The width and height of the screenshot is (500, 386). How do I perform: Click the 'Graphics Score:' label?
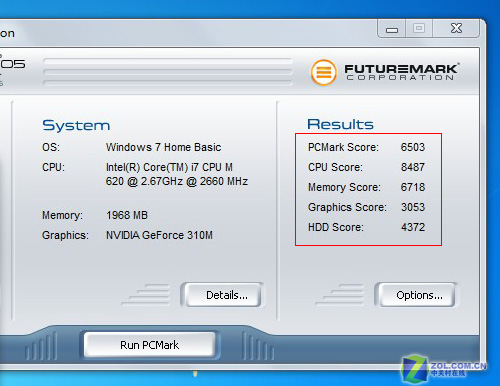pyautogui.click(x=347, y=207)
